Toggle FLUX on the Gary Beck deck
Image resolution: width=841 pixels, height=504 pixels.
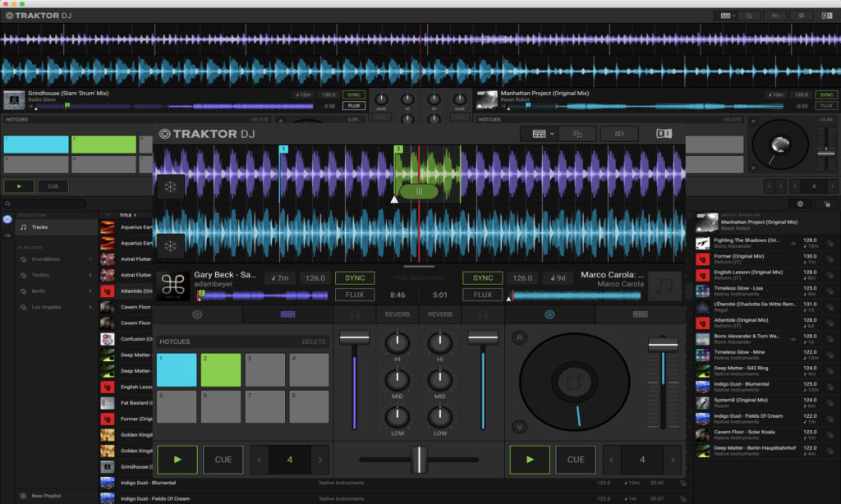[x=355, y=295]
